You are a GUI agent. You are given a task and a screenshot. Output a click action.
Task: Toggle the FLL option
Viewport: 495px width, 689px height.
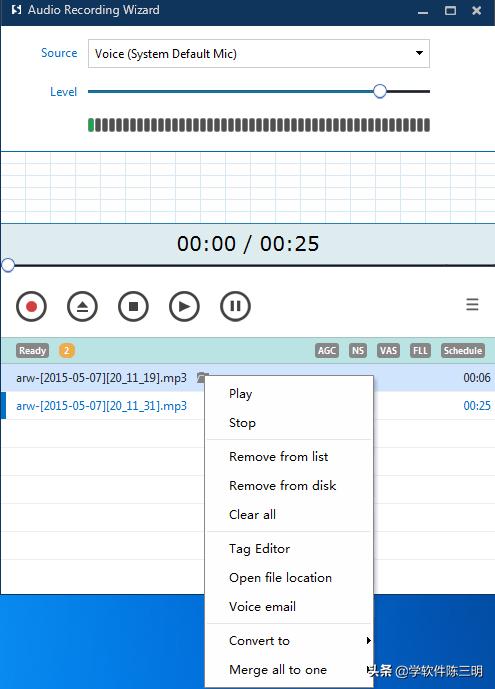click(x=420, y=351)
